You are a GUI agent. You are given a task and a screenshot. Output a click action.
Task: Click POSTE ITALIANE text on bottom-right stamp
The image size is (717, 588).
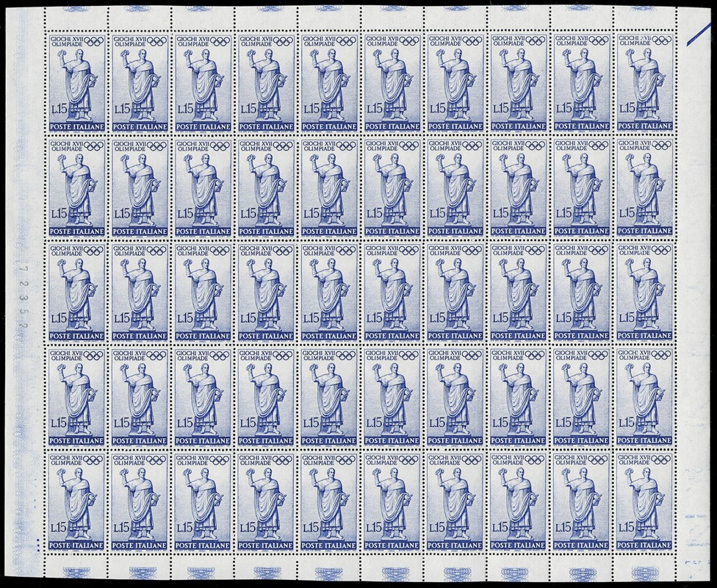[644, 545]
